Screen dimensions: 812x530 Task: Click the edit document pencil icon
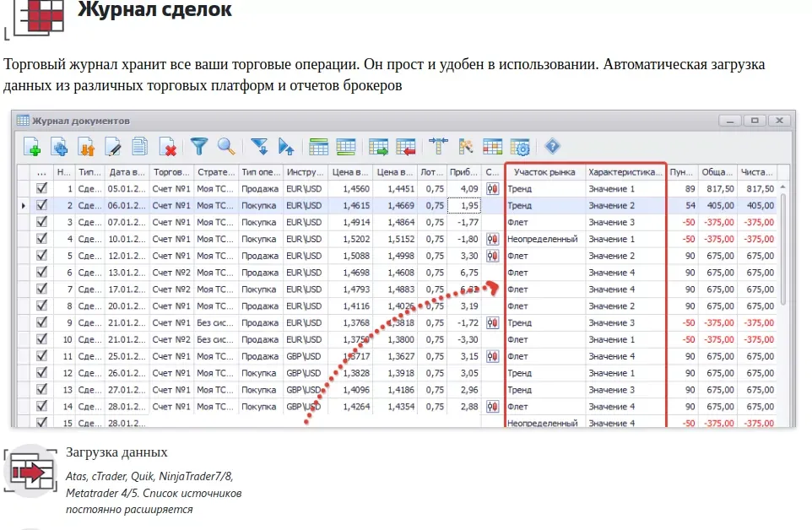click(113, 147)
